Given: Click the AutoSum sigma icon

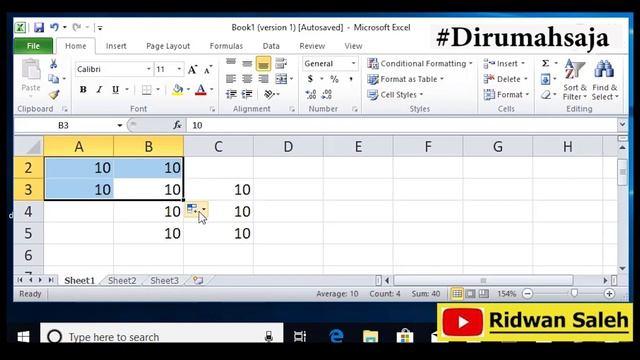Looking at the screenshot, I should click(545, 63).
